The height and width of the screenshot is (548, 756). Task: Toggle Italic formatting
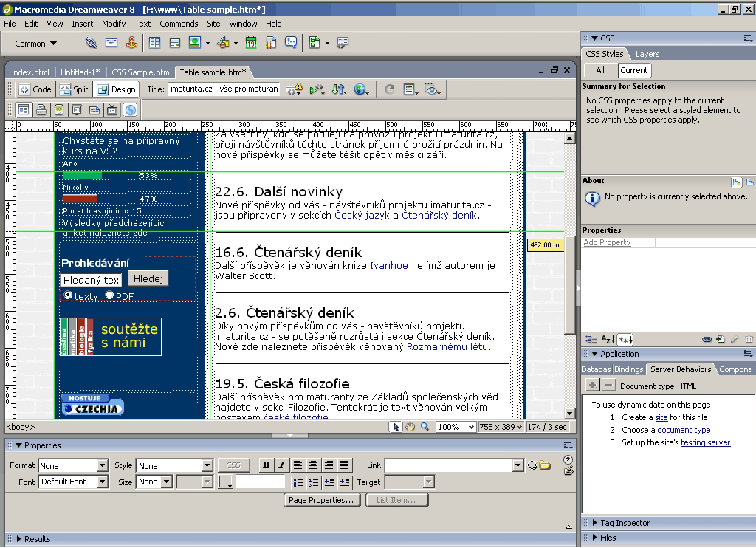point(281,465)
